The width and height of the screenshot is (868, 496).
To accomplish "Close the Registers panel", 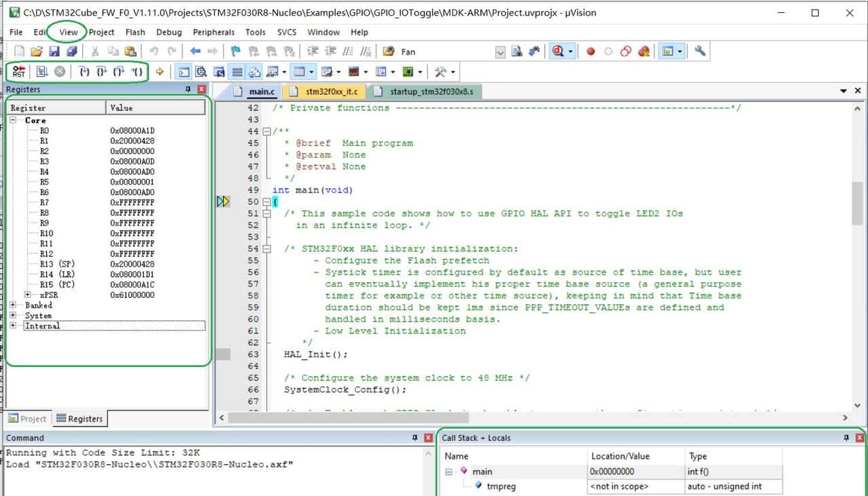I will tap(201, 90).
